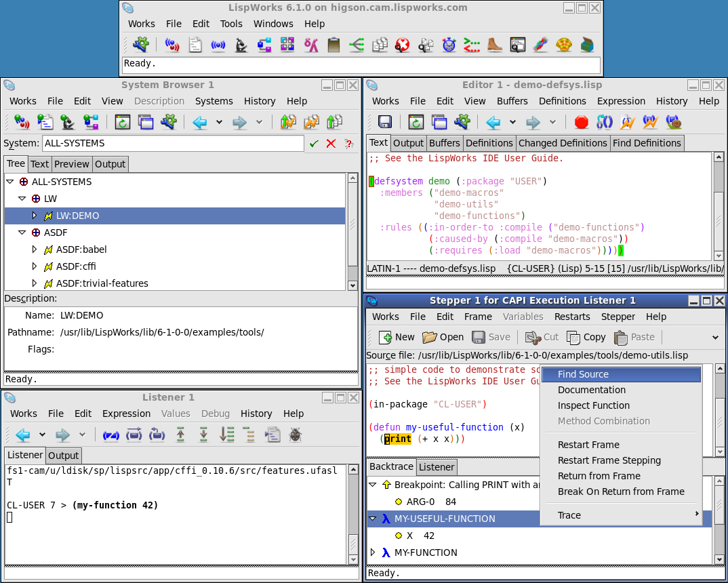Click the red X beside System field
This screenshot has height=583, width=728.
[331, 144]
